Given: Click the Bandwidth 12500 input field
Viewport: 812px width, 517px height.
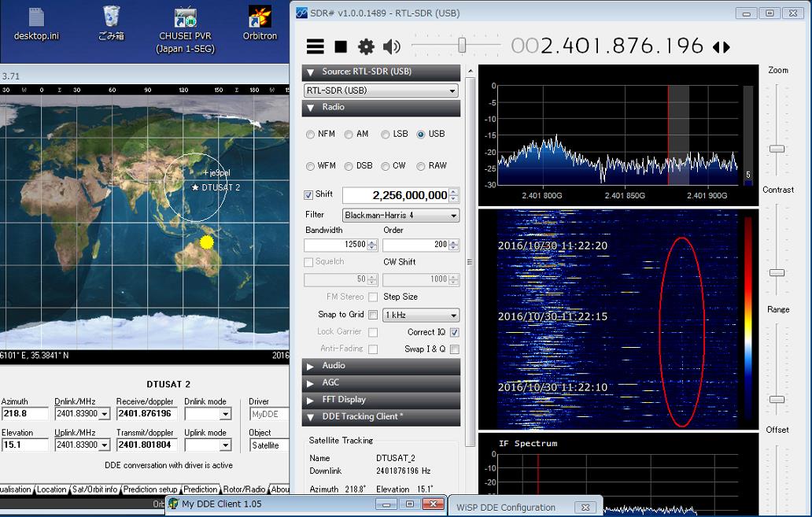Looking at the screenshot, I should (335, 245).
